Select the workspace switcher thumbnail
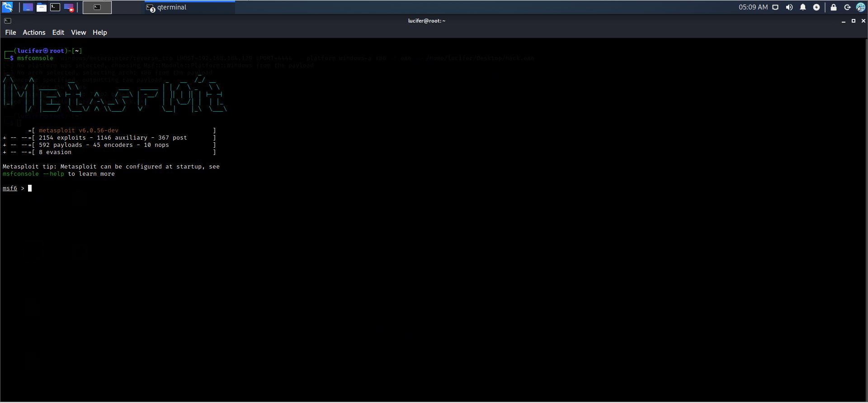The image size is (868, 403). point(97,7)
